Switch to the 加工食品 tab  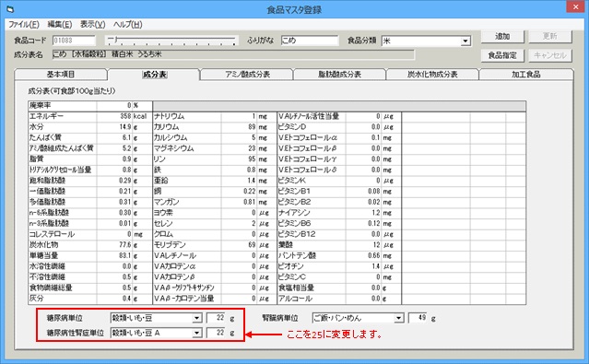[x=526, y=75]
